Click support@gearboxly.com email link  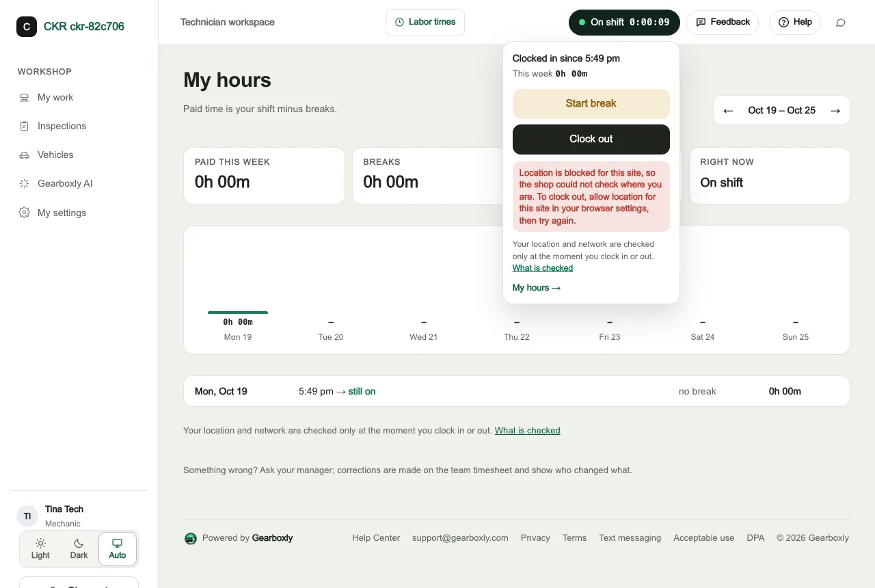point(460,538)
